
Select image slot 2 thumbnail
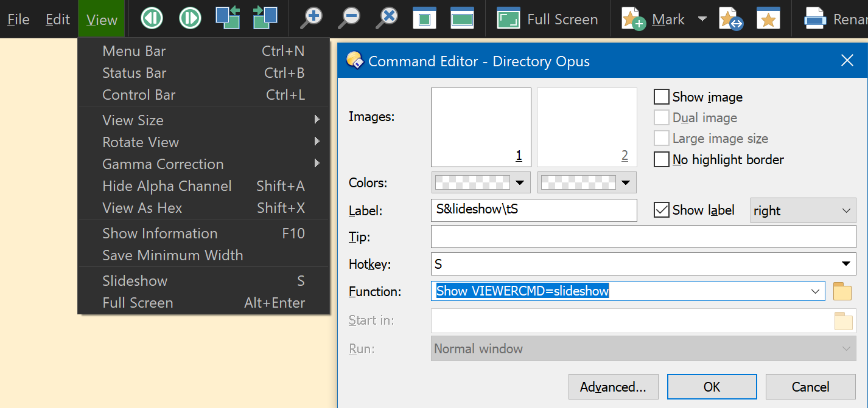[x=587, y=128]
